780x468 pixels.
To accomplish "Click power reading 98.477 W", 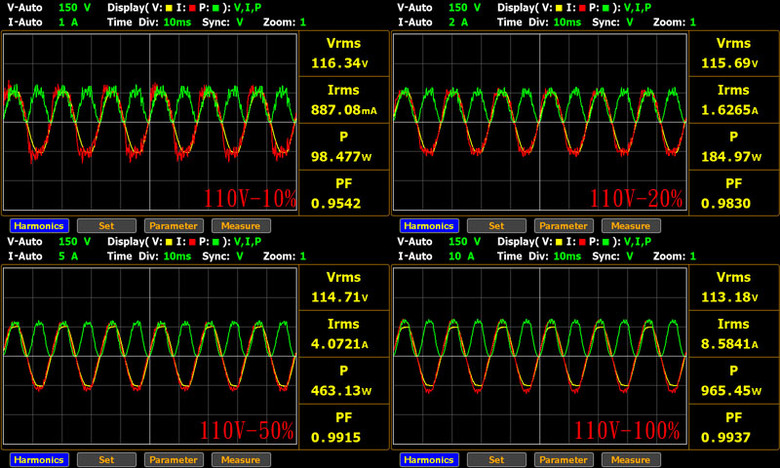I will [x=341, y=157].
